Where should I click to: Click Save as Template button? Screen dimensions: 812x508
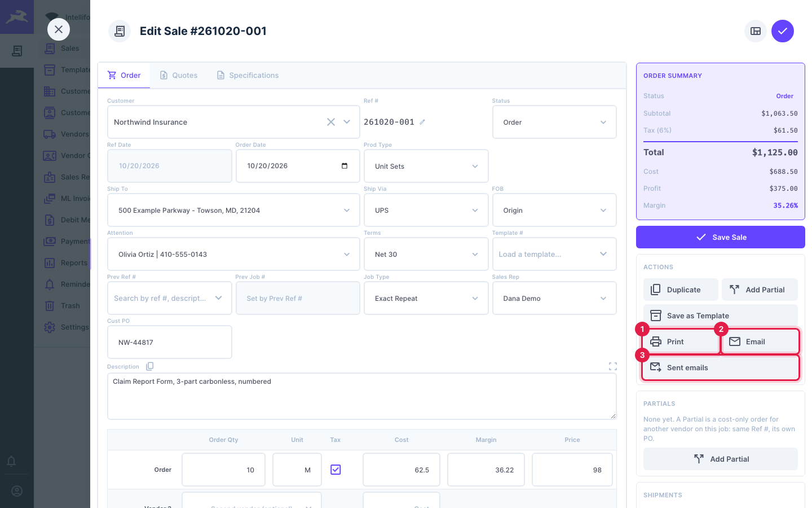pos(721,316)
